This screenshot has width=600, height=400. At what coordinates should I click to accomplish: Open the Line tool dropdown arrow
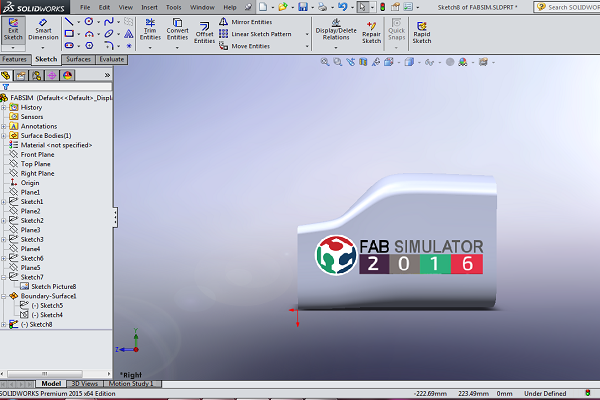[78, 22]
